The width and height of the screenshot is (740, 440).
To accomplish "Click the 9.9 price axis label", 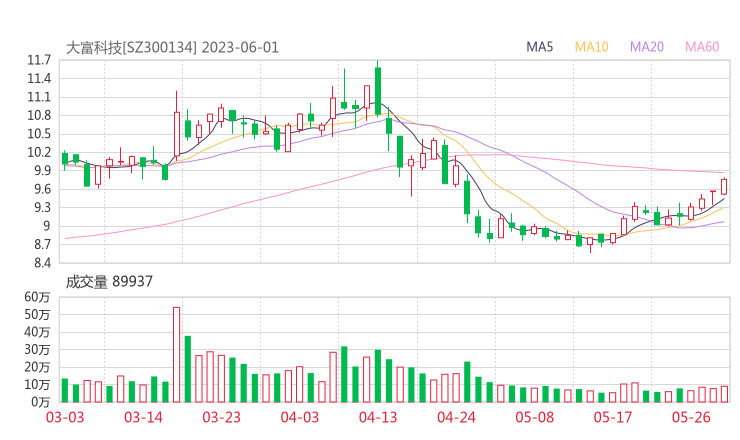I will tap(42, 171).
